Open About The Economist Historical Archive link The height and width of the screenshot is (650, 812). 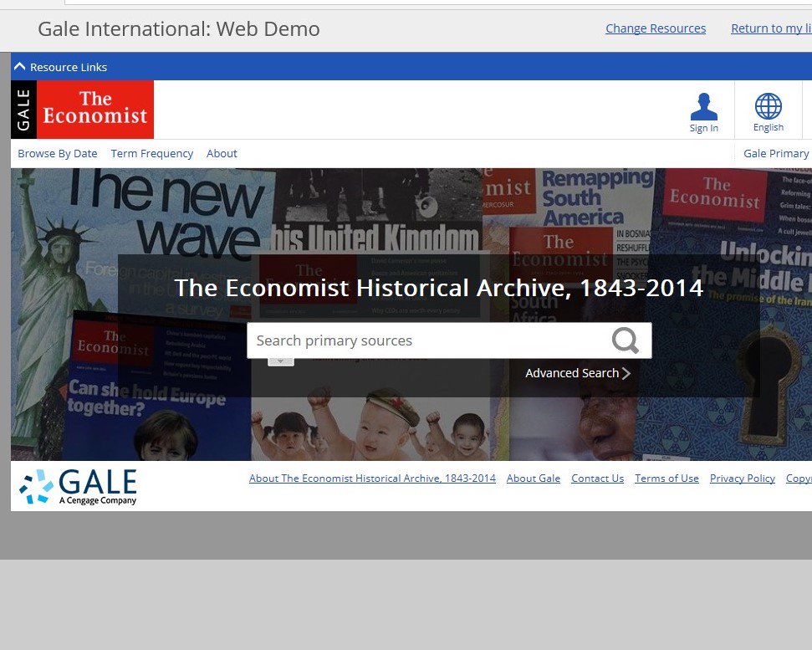click(372, 478)
